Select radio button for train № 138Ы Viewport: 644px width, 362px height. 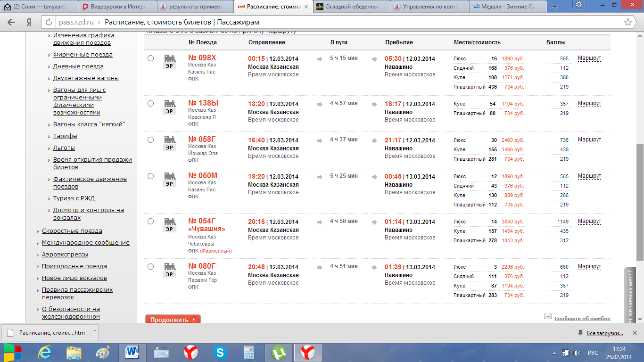point(150,104)
